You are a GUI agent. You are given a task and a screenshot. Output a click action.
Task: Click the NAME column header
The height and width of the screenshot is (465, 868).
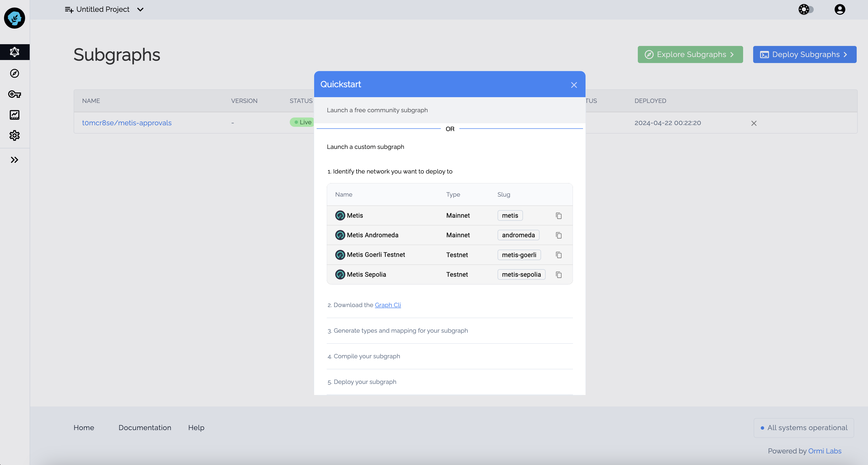(x=91, y=101)
